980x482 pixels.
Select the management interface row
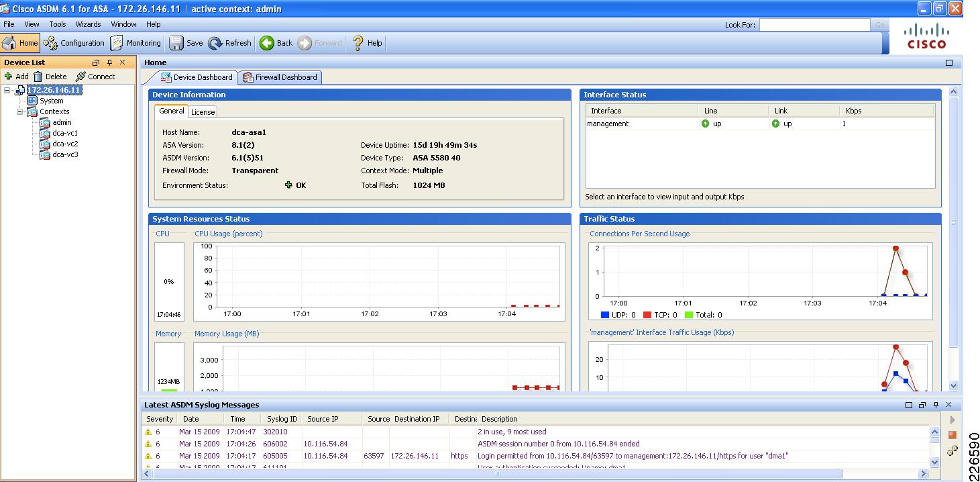(760, 124)
